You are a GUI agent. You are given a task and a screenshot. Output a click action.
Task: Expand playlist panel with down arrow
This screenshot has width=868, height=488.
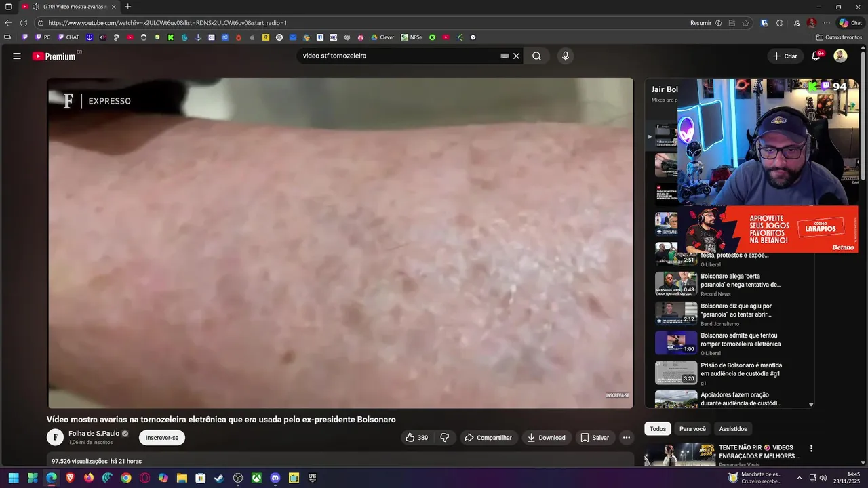811,405
